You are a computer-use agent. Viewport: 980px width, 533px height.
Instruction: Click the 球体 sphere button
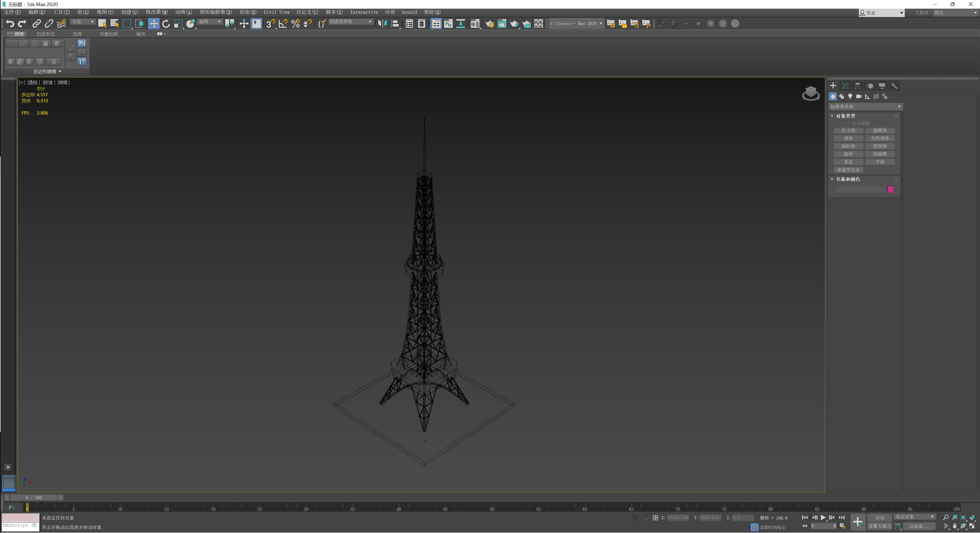[848, 138]
